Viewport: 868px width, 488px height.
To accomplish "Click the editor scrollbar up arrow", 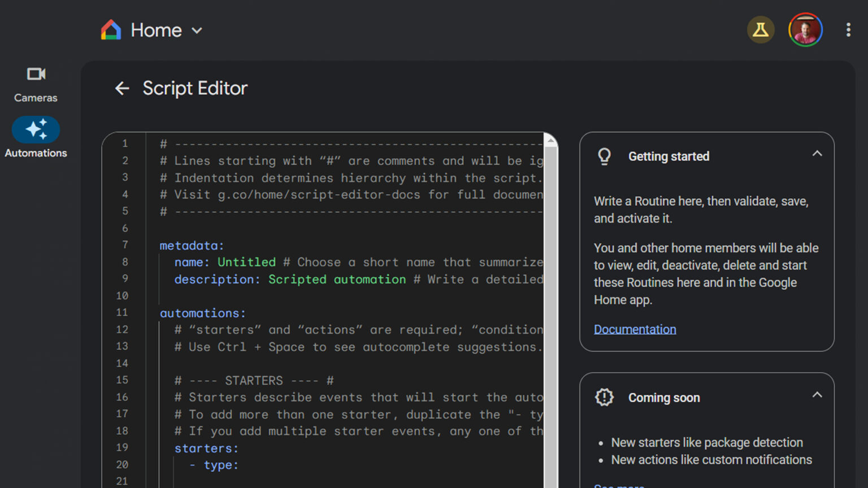I will click(550, 141).
